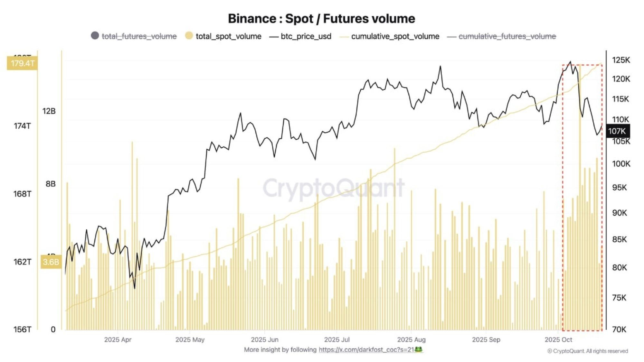Click the gray circle beside total_futures_volume
The height and width of the screenshot is (362, 644).
click(x=95, y=36)
